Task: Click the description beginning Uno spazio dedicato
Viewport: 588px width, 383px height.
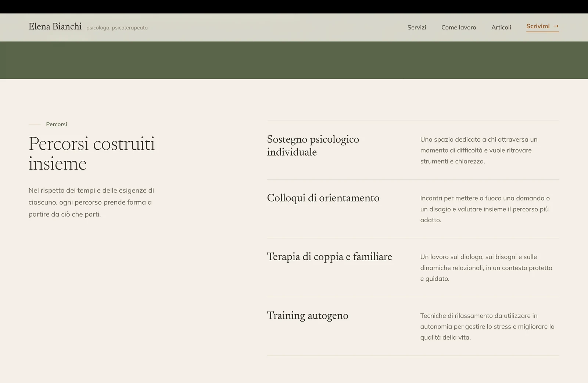Action: 479,150
